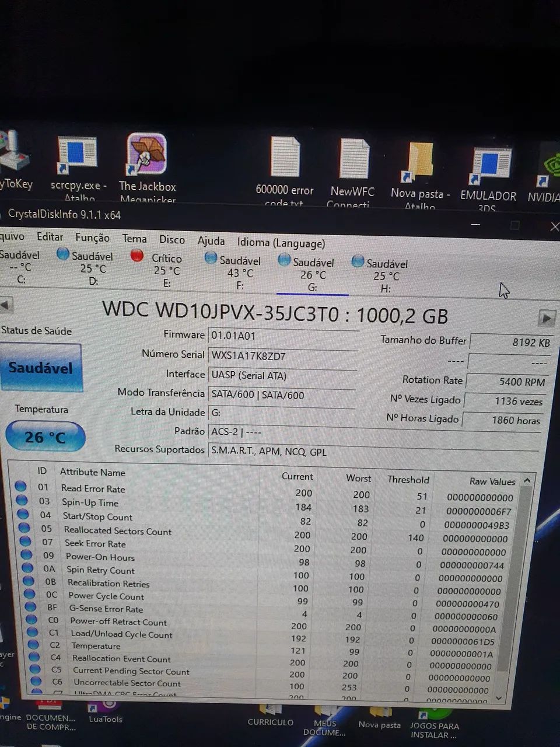Select the EMULADOR 3DS desktop shortcut
This screenshot has height=747, width=560.
(488, 179)
